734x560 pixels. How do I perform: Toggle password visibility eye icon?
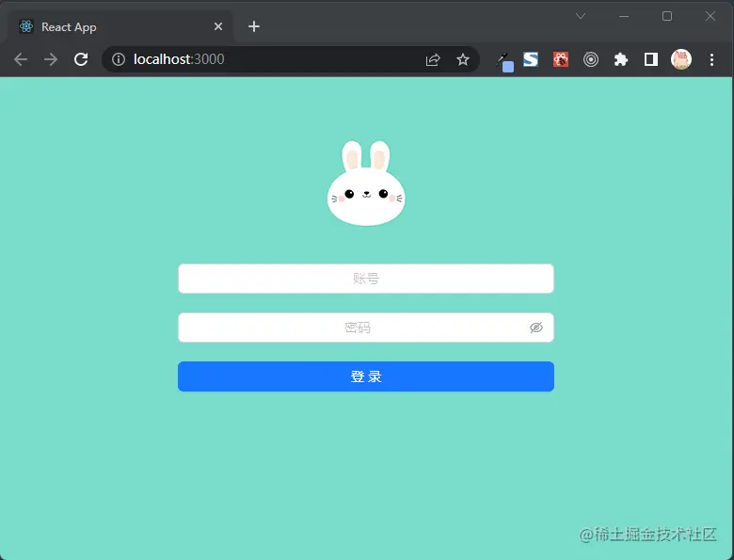[x=536, y=328]
